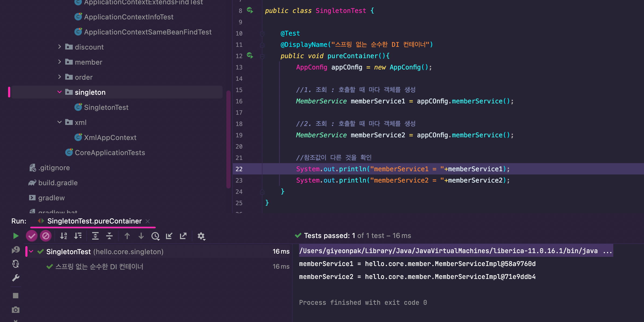Toggle auto-test in the Run sidebar

(x=16, y=264)
